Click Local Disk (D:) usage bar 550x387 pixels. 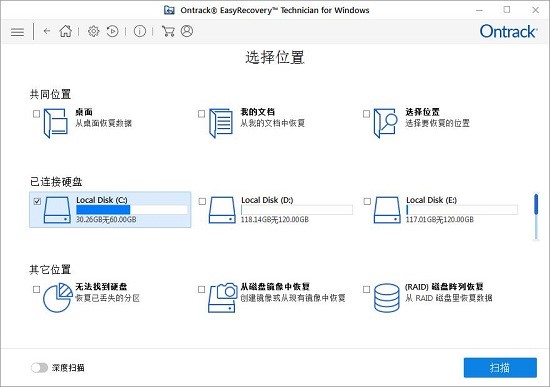[x=297, y=210]
